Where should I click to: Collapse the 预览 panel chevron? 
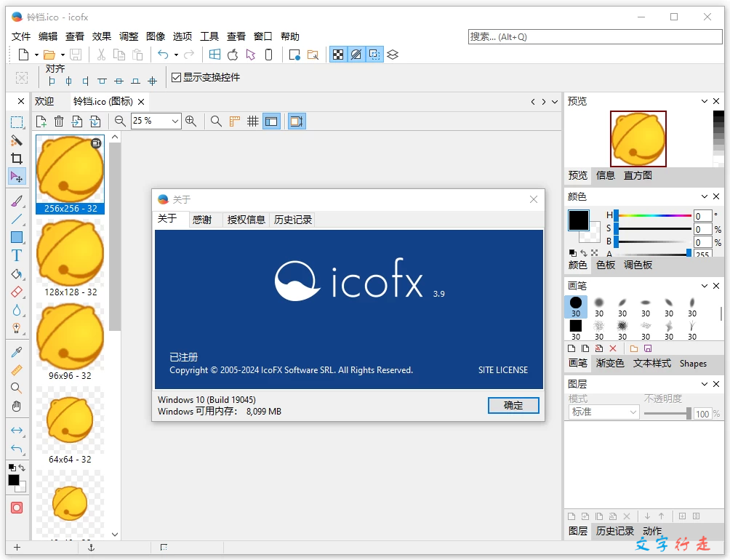(705, 101)
